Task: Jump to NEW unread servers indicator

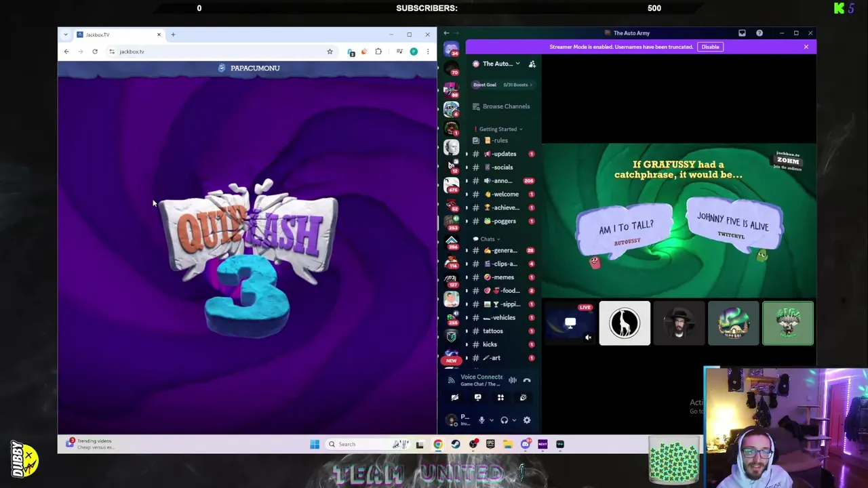Action: [x=450, y=361]
